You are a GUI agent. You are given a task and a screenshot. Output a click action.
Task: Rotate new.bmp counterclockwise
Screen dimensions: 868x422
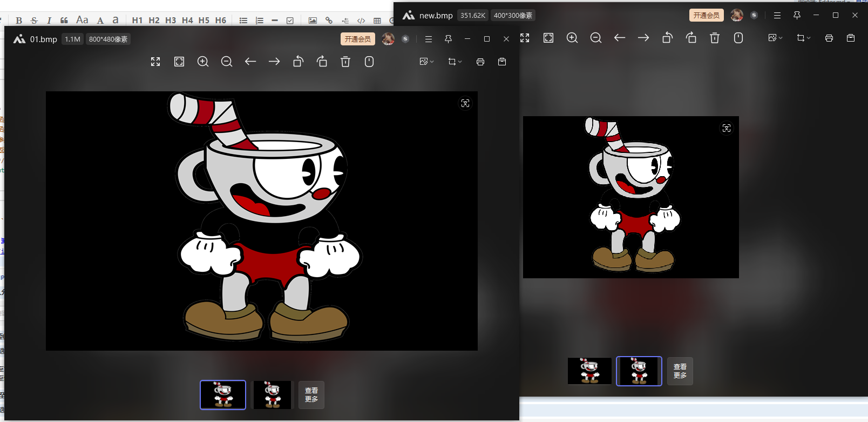667,38
